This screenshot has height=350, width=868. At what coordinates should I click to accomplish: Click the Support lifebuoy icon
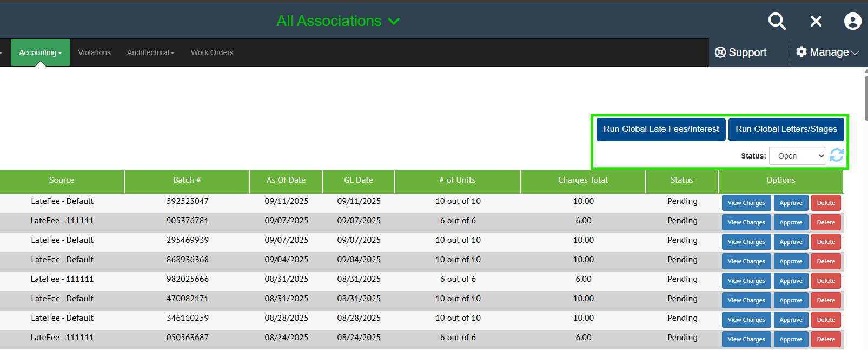(x=720, y=52)
